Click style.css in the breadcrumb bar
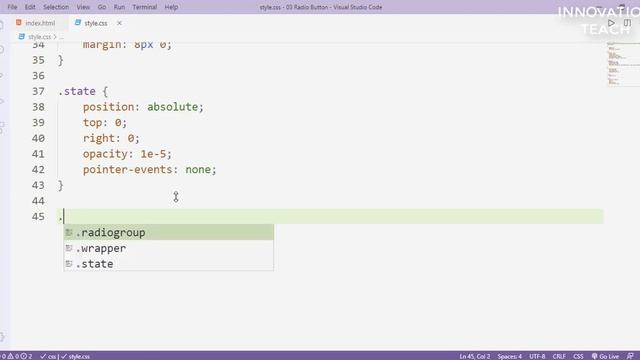 click(x=40, y=37)
